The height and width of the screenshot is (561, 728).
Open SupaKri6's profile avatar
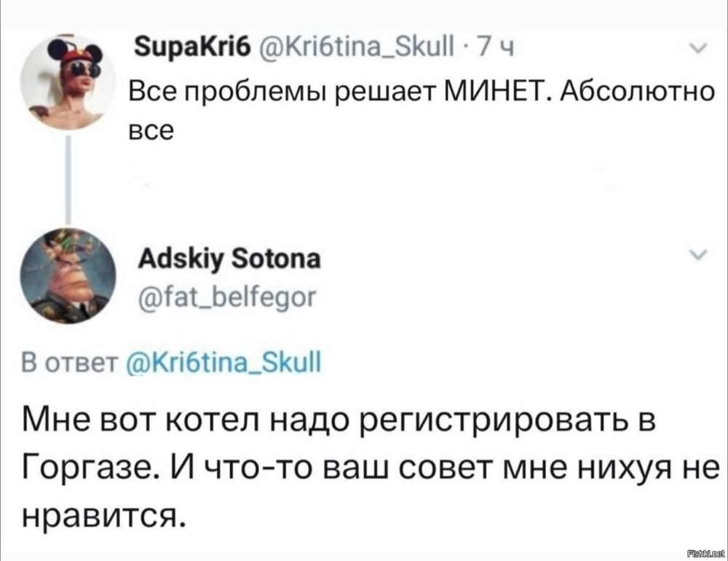(68, 84)
